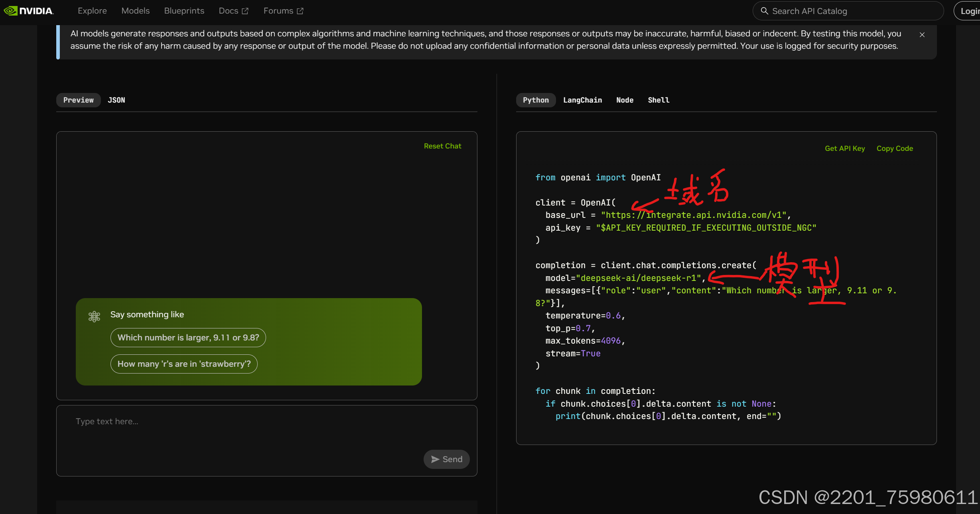
Task: Click the Send button
Action: pos(446,459)
